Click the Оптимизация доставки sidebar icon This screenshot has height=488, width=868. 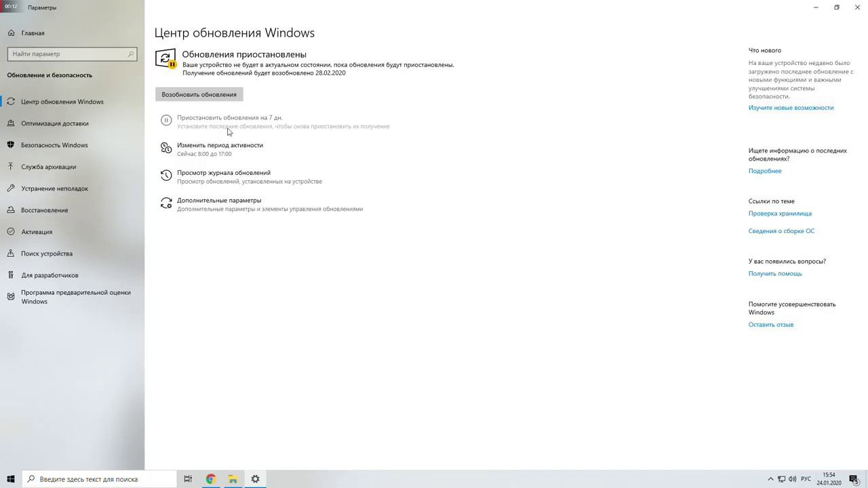click(x=11, y=123)
